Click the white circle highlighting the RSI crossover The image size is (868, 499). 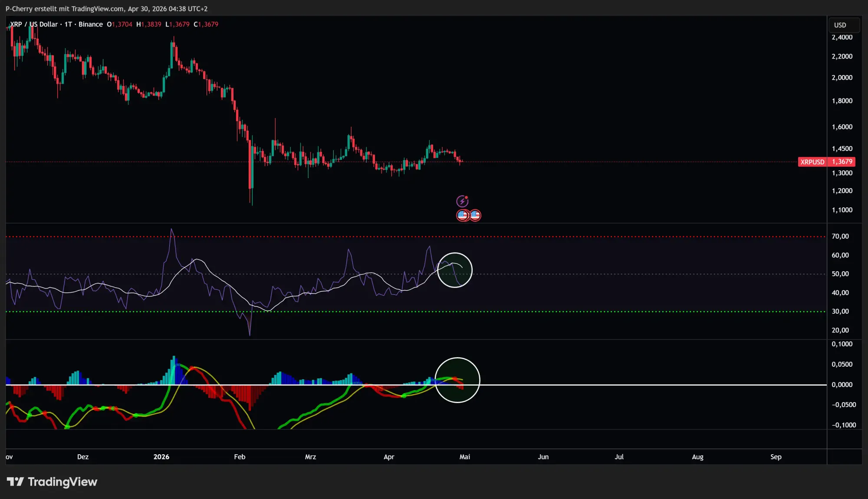click(455, 270)
